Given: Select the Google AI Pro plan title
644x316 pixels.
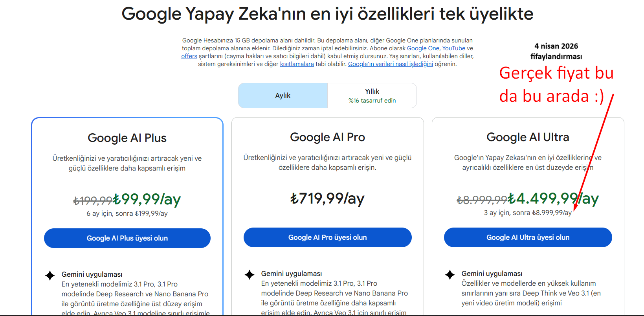Looking at the screenshot, I should click(327, 137).
